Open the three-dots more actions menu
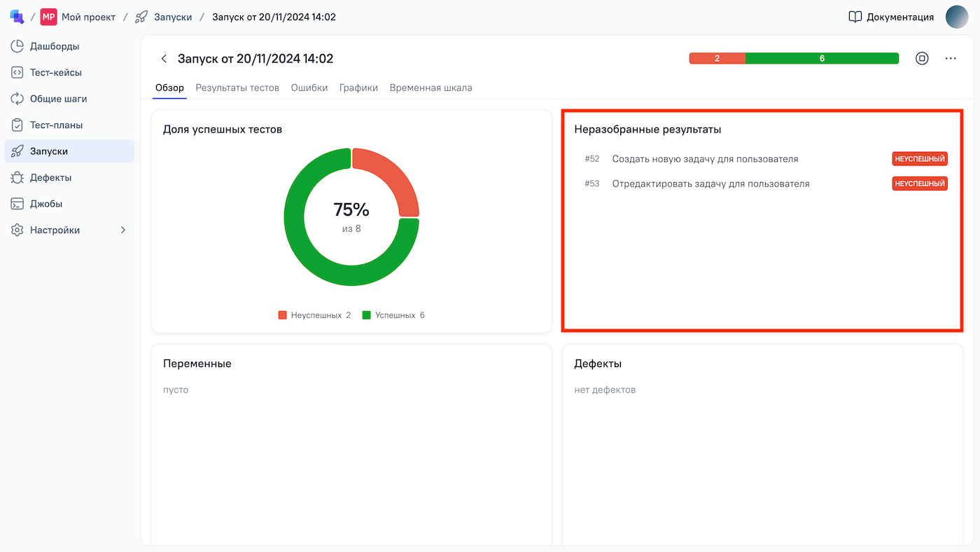The width and height of the screenshot is (980, 552). 950,59
